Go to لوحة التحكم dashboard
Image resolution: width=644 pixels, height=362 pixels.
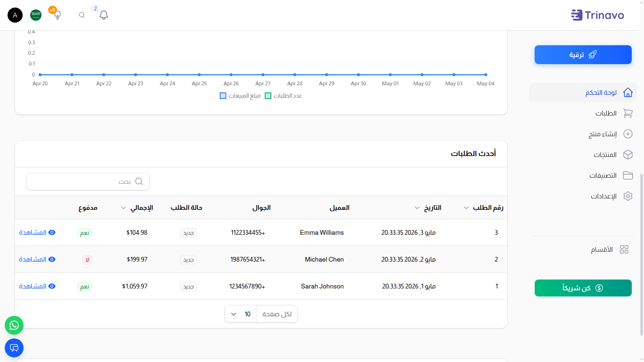(583, 92)
